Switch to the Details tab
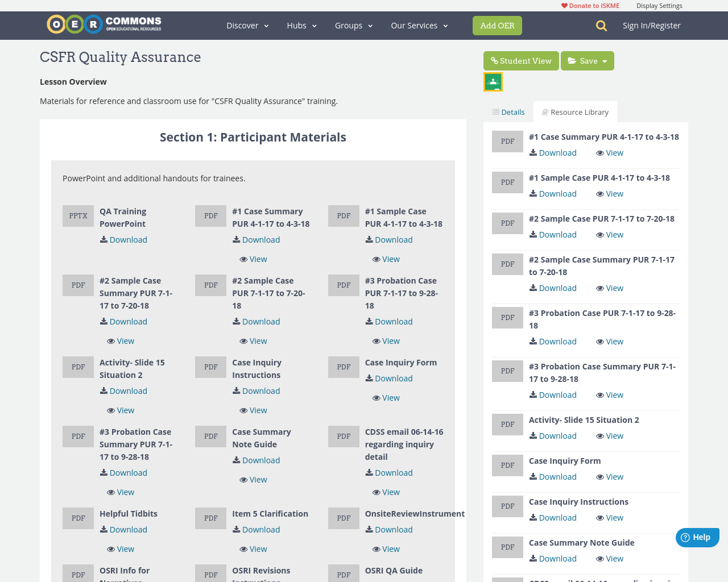The image size is (728, 582). click(508, 111)
